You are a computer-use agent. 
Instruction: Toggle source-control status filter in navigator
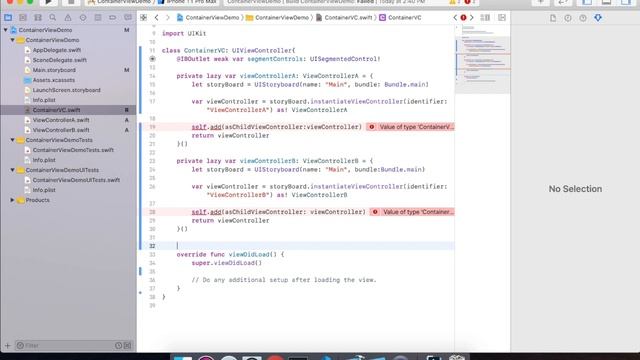(127, 346)
